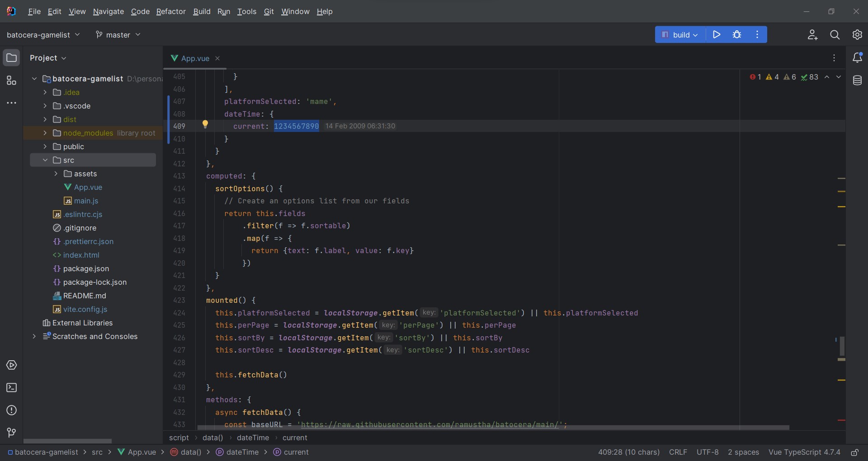Viewport: 868px width, 461px height.
Task: Click the editor horizontal scrollbar
Action: click(x=493, y=427)
